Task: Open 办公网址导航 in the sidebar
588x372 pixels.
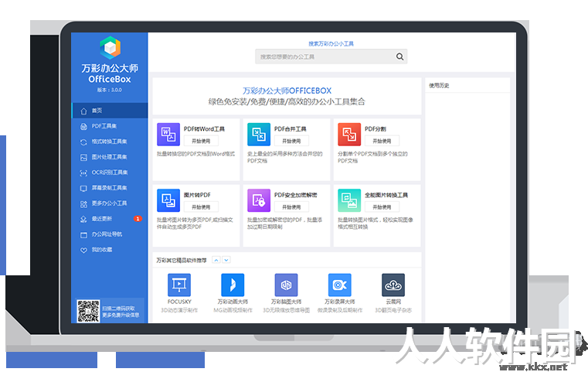Action: [110, 234]
